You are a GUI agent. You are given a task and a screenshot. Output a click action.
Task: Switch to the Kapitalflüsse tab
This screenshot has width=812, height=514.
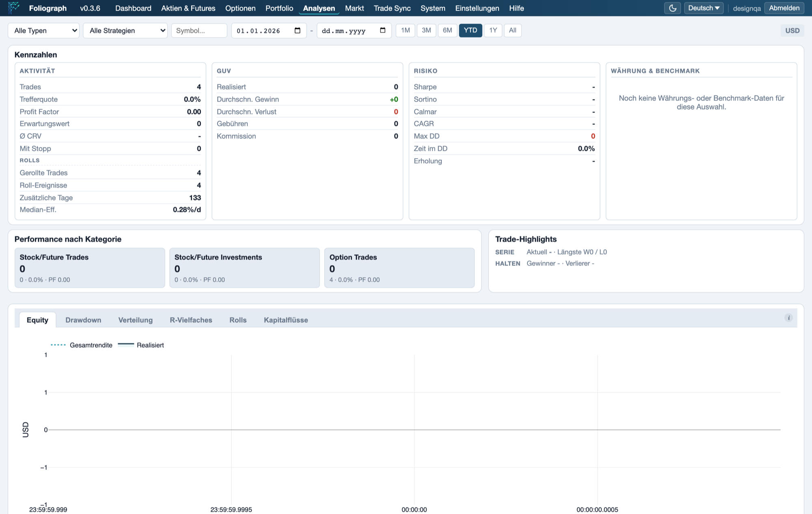click(x=286, y=320)
